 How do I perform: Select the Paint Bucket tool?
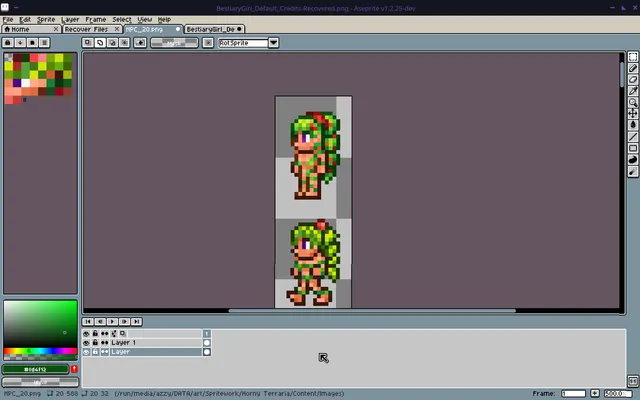click(x=633, y=125)
